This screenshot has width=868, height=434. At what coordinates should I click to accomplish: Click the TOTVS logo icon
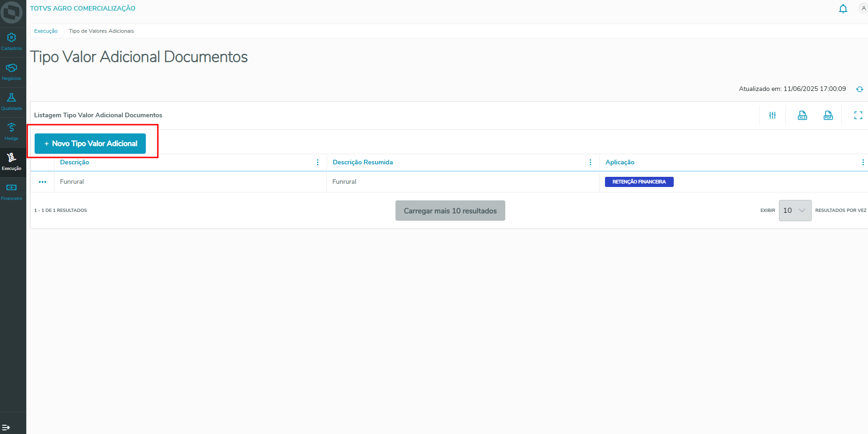point(12,12)
